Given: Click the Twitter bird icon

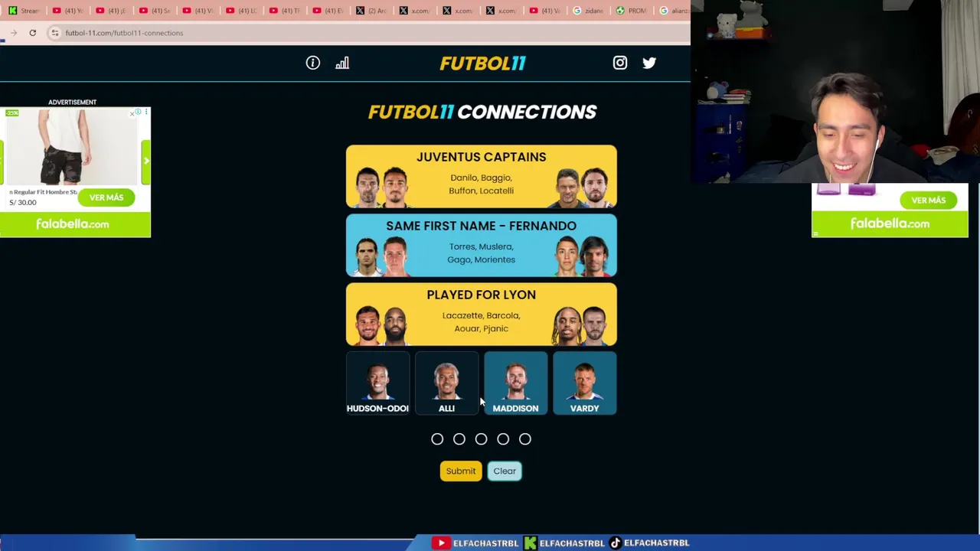Looking at the screenshot, I should click(x=649, y=63).
